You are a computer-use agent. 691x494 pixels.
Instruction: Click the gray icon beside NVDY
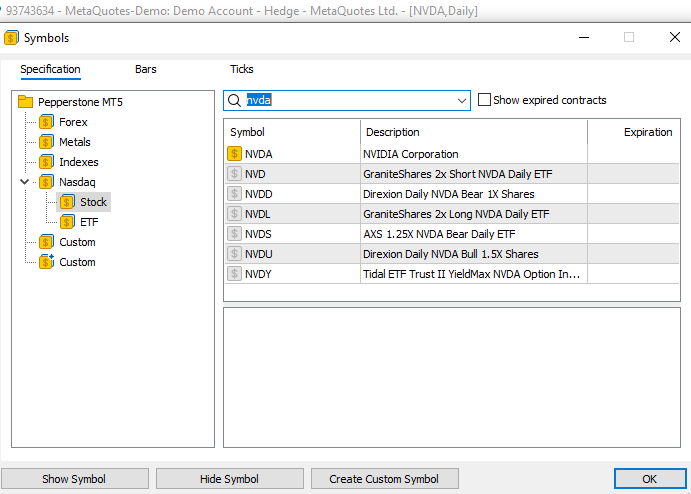234,274
